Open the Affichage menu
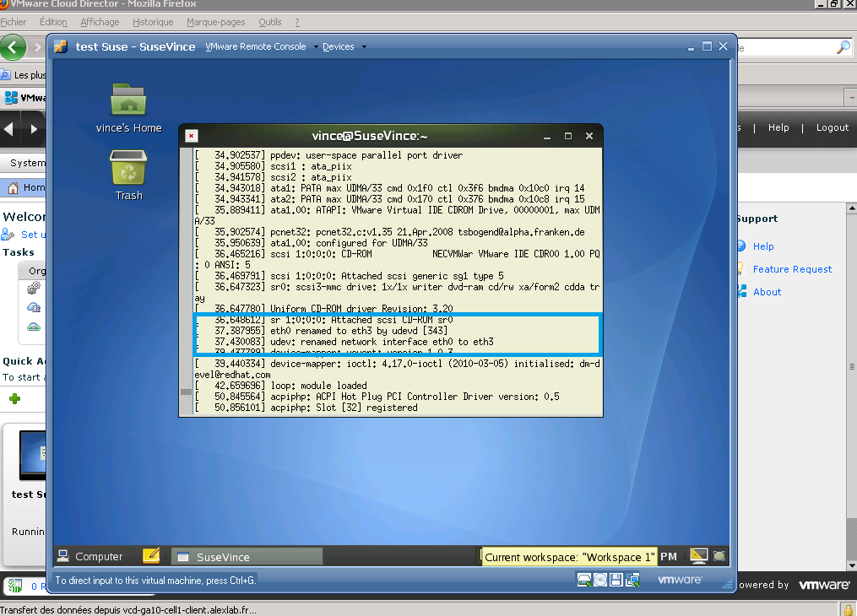Screen dimensions: 857x616 click(x=100, y=22)
